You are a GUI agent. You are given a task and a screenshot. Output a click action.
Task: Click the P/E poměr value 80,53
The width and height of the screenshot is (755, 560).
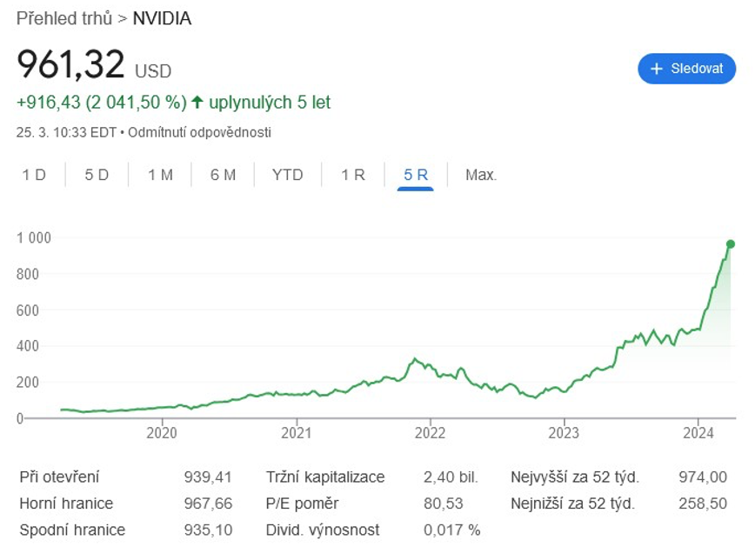coord(443,503)
